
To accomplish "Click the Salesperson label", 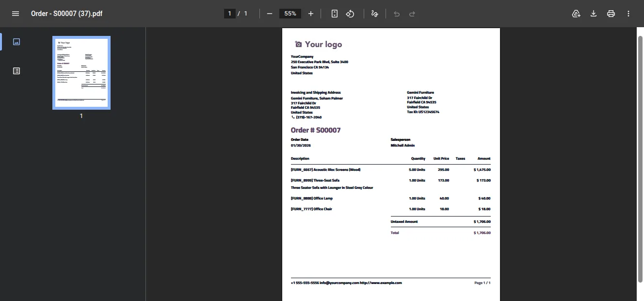I will click(401, 140).
